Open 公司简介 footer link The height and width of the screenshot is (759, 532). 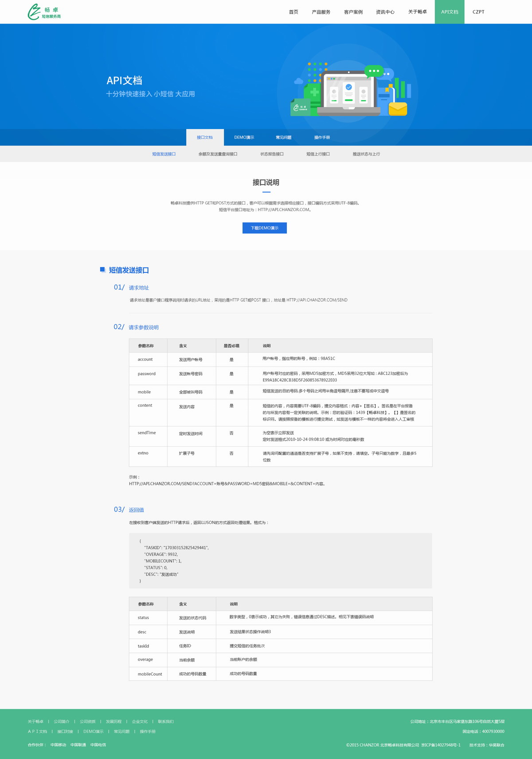(x=62, y=722)
